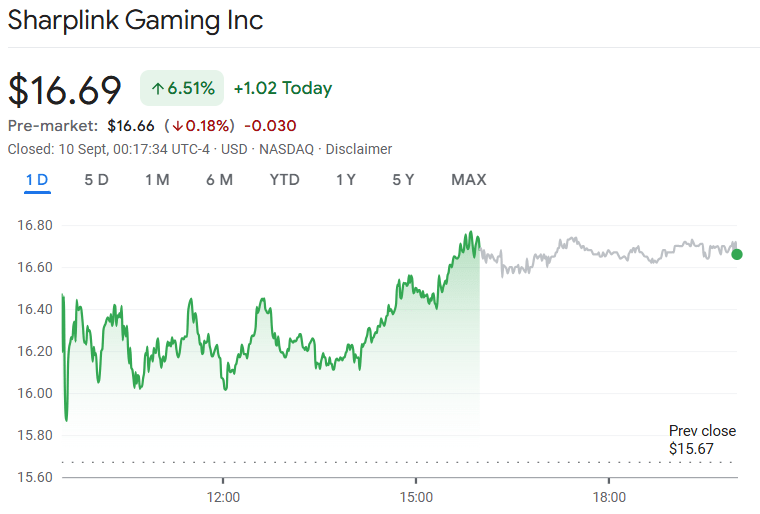This screenshot has height=514, width=760.
Task: Click the green up arrow beside 6.51%
Action: (157, 88)
